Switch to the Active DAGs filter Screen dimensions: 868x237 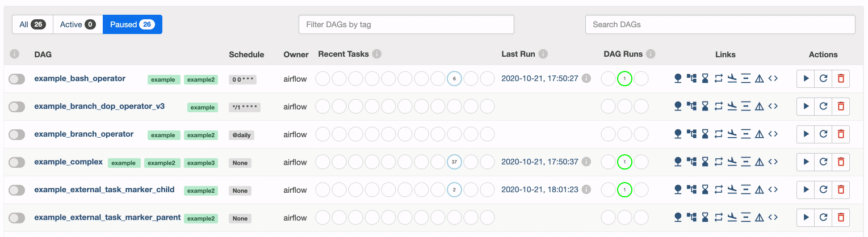coord(78,24)
